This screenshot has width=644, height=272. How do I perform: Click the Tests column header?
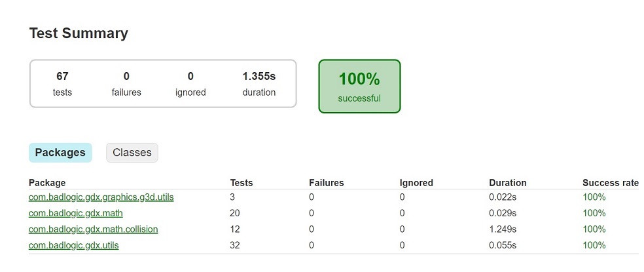click(x=241, y=183)
